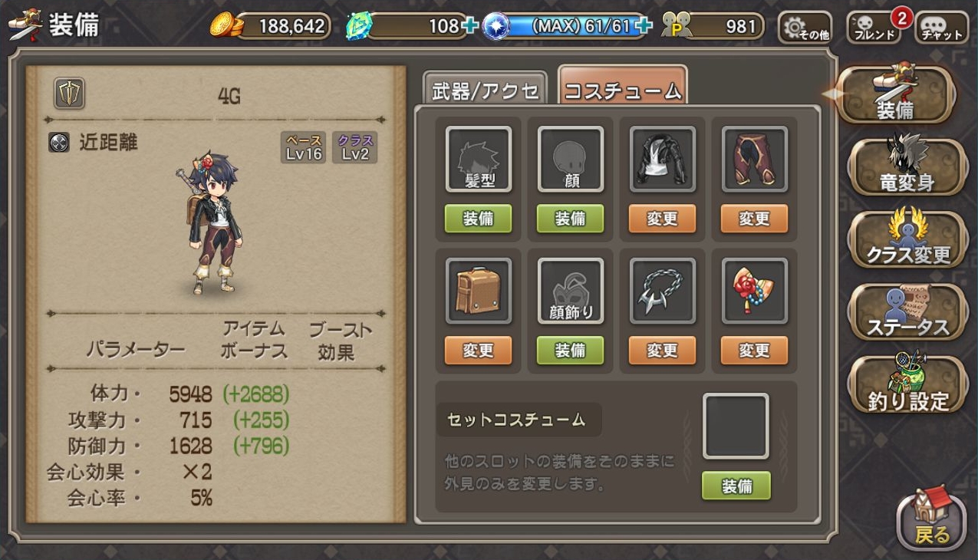The image size is (978, 560).
Task: Switch to the 武器/アクセ tab
Action: pos(485,91)
